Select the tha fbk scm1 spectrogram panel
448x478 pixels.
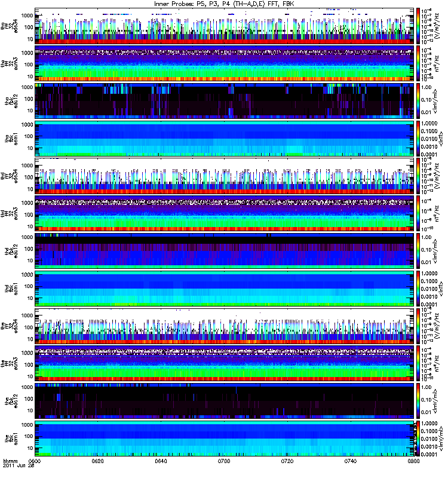[x=225, y=138]
